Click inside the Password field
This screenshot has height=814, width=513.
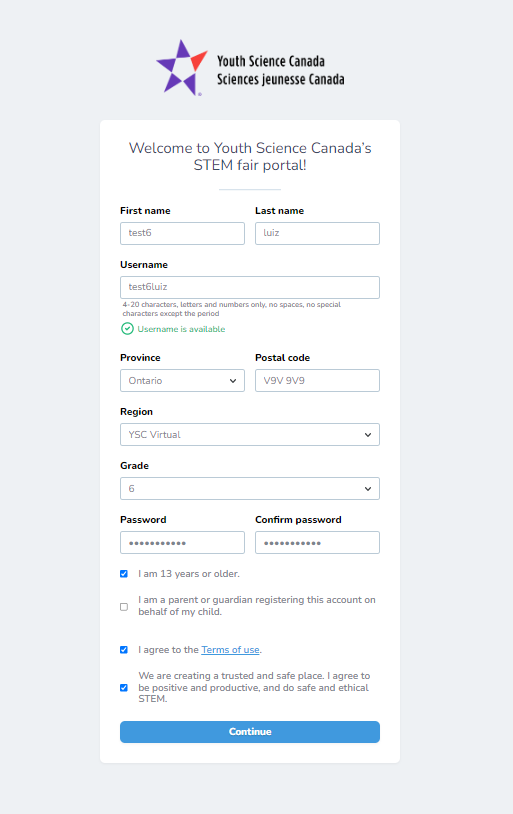click(x=182, y=542)
